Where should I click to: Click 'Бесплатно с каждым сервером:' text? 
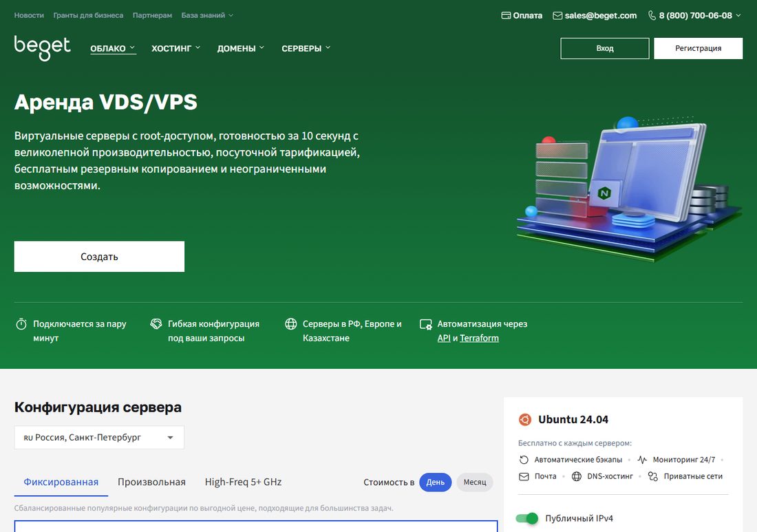pyautogui.click(x=575, y=443)
